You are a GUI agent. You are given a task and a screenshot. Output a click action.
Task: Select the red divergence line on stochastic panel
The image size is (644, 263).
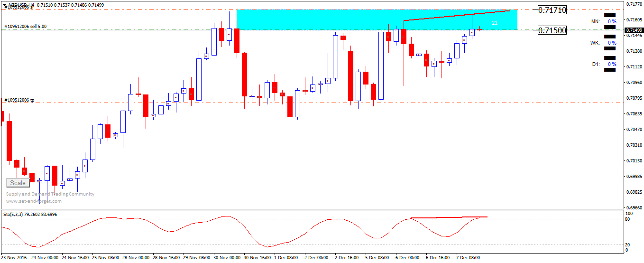tap(449, 217)
